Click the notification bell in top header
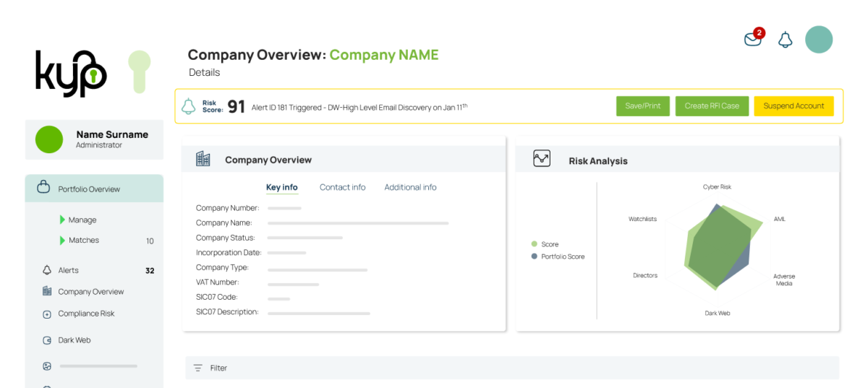Image resolution: width=868 pixels, height=388 pixels. (785, 40)
